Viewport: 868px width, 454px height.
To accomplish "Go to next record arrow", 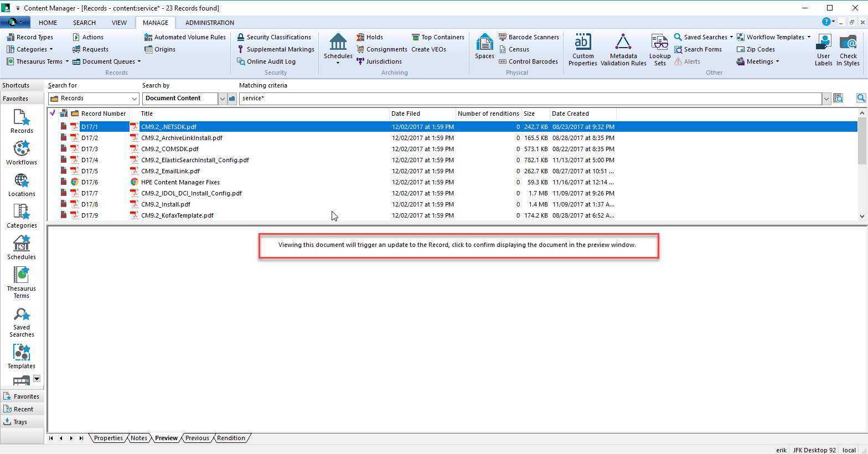I will (71, 438).
